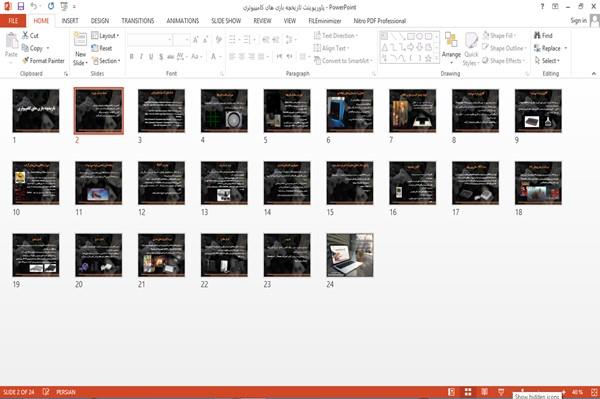This screenshot has width=600, height=399.
Task: Open the Align Text dropdown
Action: [x=332, y=48]
